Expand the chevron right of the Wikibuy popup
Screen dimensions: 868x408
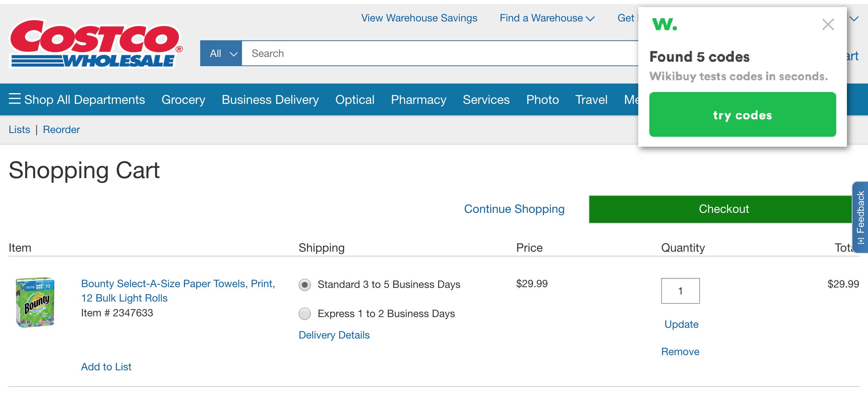point(854,18)
